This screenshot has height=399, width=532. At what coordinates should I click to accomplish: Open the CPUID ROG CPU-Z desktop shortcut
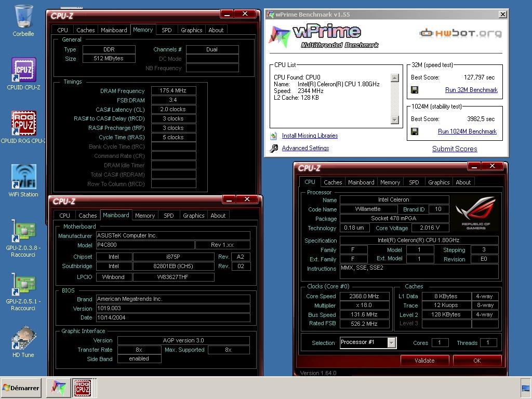pos(23,123)
